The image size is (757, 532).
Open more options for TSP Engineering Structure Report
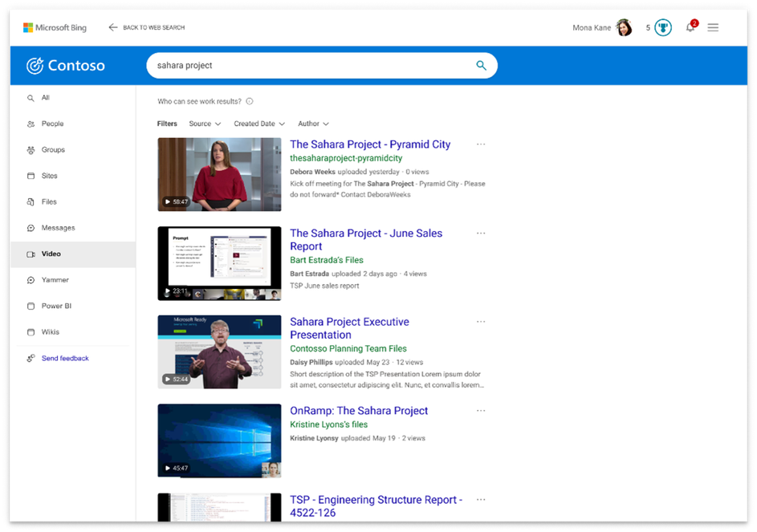(x=481, y=500)
